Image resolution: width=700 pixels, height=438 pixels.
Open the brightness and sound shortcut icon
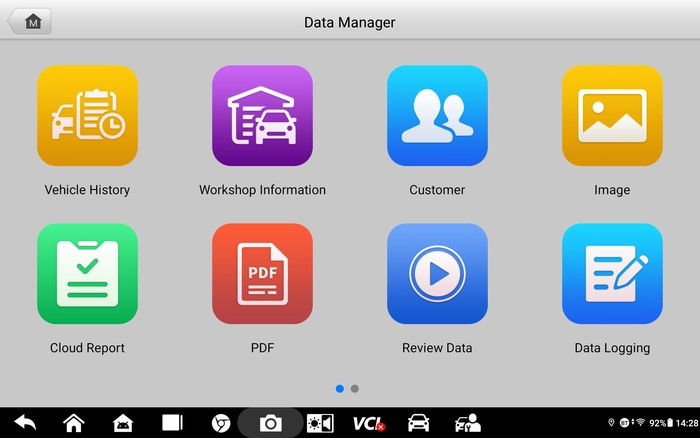(320, 423)
